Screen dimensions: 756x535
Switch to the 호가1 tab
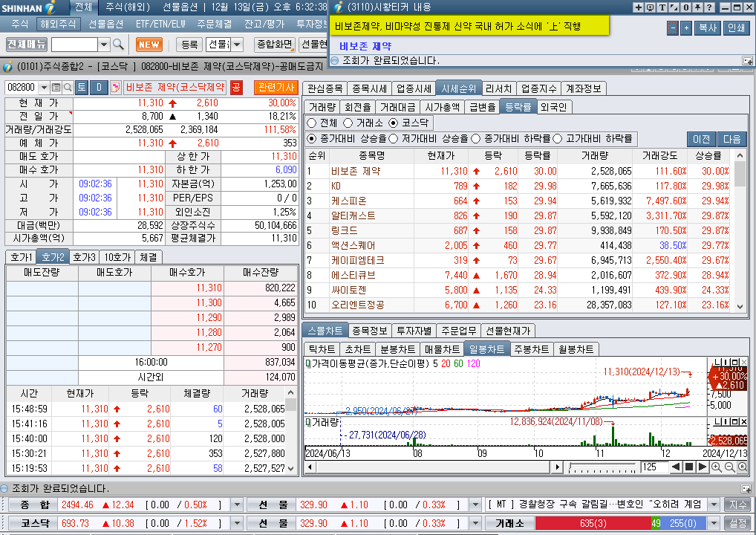(x=22, y=257)
